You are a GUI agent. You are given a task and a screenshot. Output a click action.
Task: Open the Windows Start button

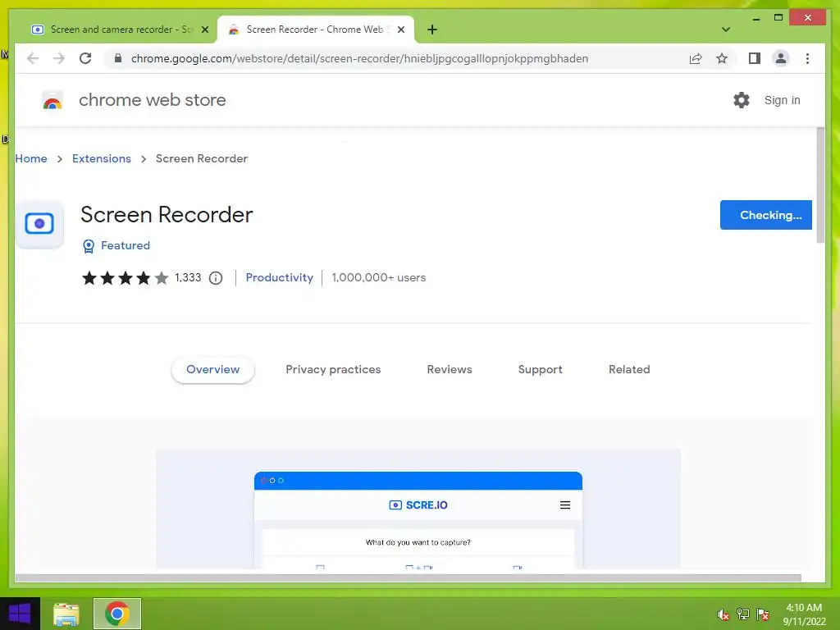click(20, 614)
